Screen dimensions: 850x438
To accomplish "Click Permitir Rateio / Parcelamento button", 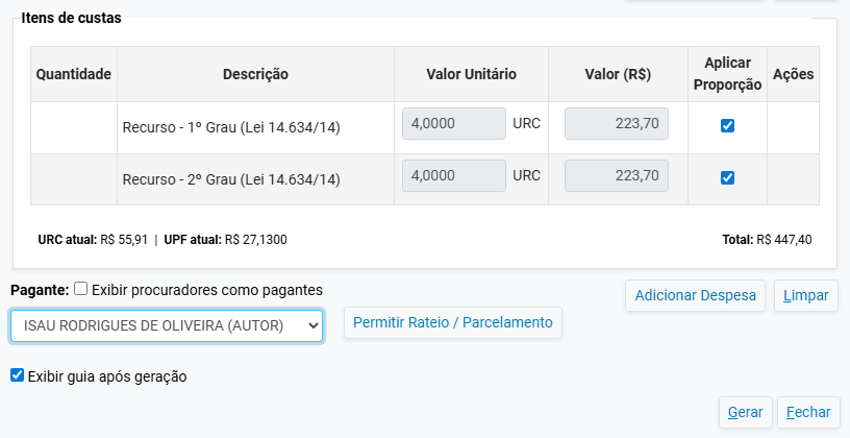I will (x=452, y=323).
